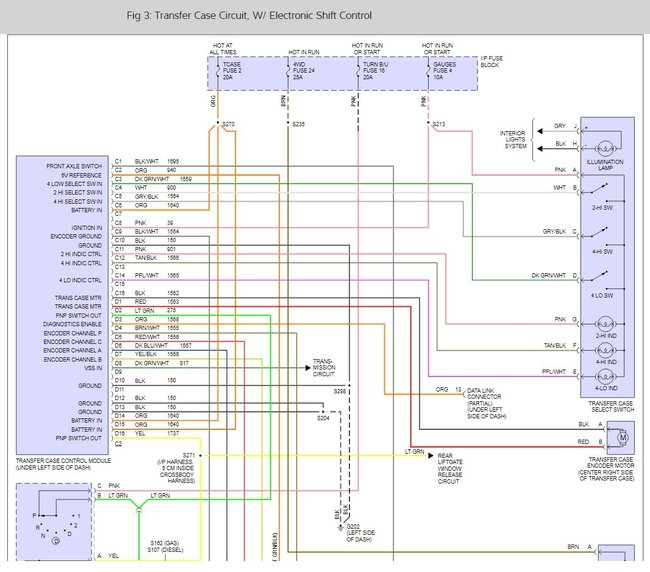Click the 'DIAGNOSTICS ENABLE' pin label

[73, 324]
